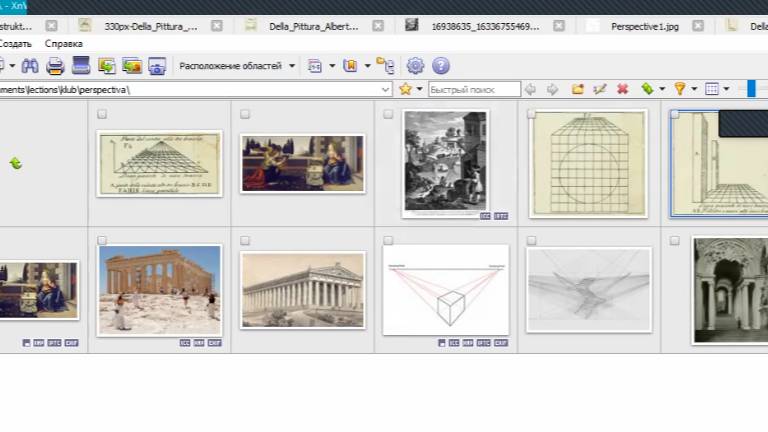This screenshot has width=768, height=432.
Task: Click the scanner acquire icon
Action: point(81,65)
